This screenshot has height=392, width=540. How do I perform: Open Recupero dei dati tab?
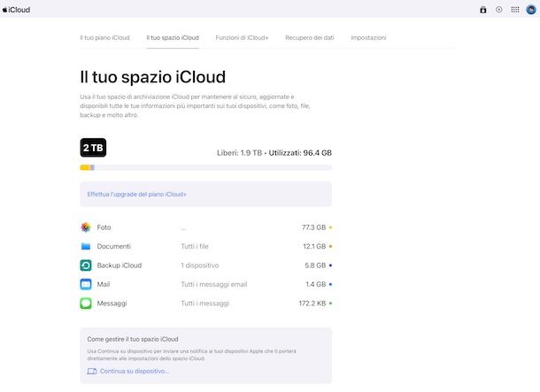[x=310, y=38]
